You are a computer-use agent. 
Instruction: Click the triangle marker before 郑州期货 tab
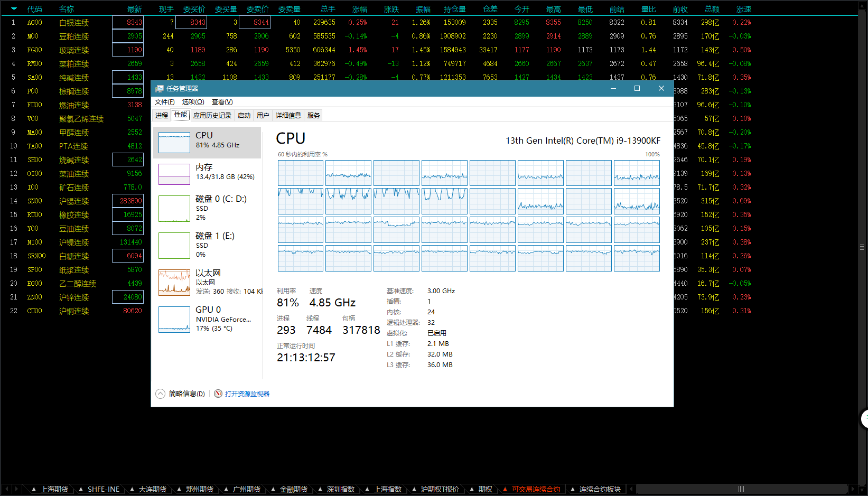click(179, 489)
